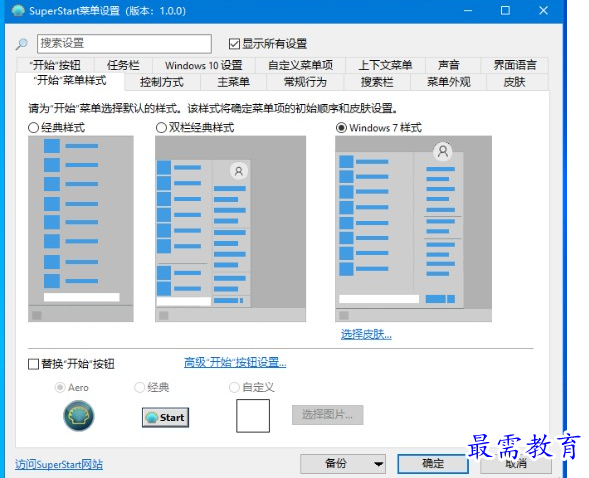
Task: Minimize the SuperStart settings window
Action: 468,11
